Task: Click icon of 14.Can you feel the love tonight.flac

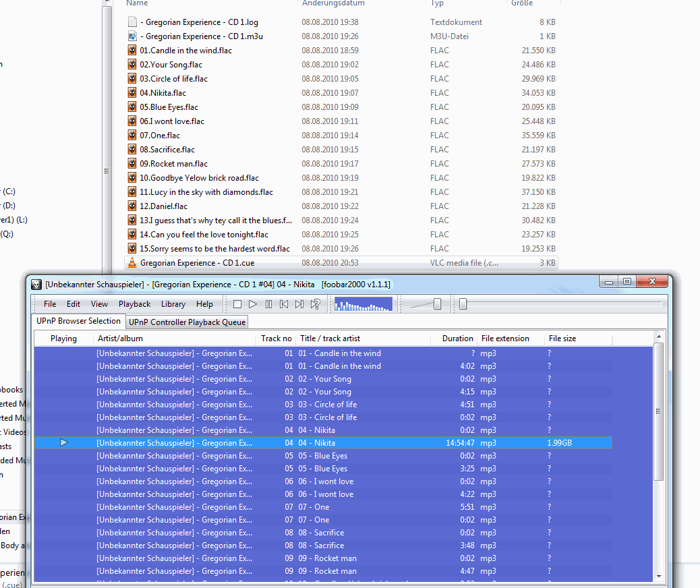Action: click(132, 235)
